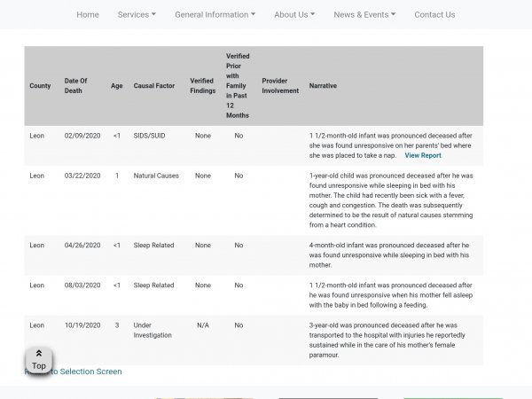The height and width of the screenshot is (399, 532).
Task: Go to the Contact Us page
Action: [434, 14]
